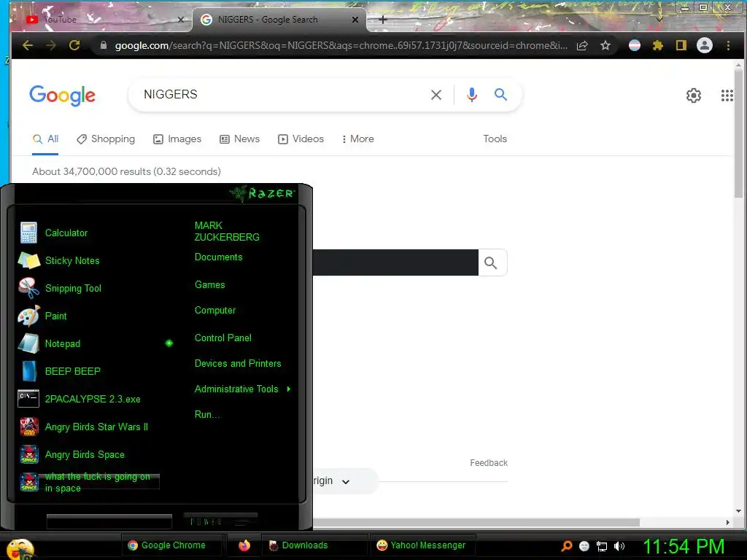Toggle Chrome's side panel icon
The height and width of the screenshot is (560, 747).
[x=681, y=45]
